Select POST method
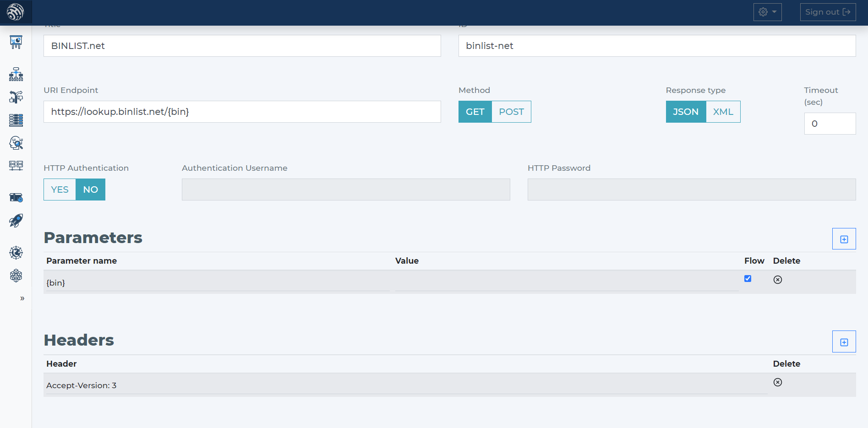The image size is (868, 428). (511, 112)
